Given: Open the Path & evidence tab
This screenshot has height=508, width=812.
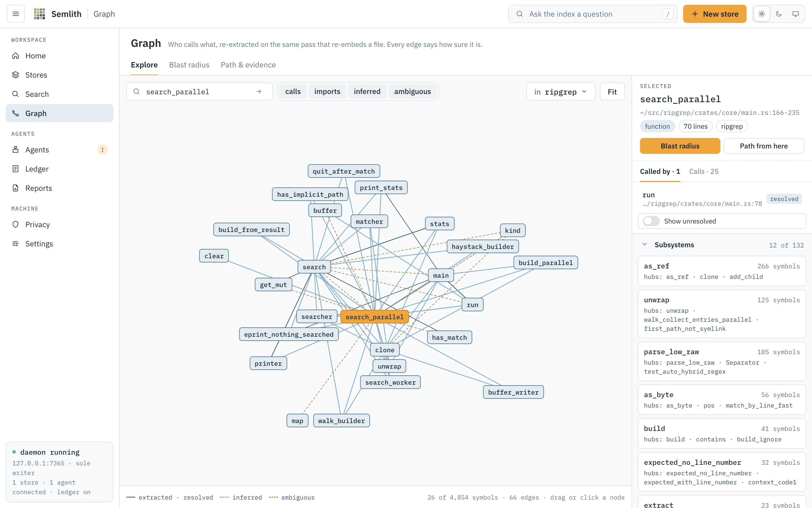Looking at the screenshot, I should 248,65.
